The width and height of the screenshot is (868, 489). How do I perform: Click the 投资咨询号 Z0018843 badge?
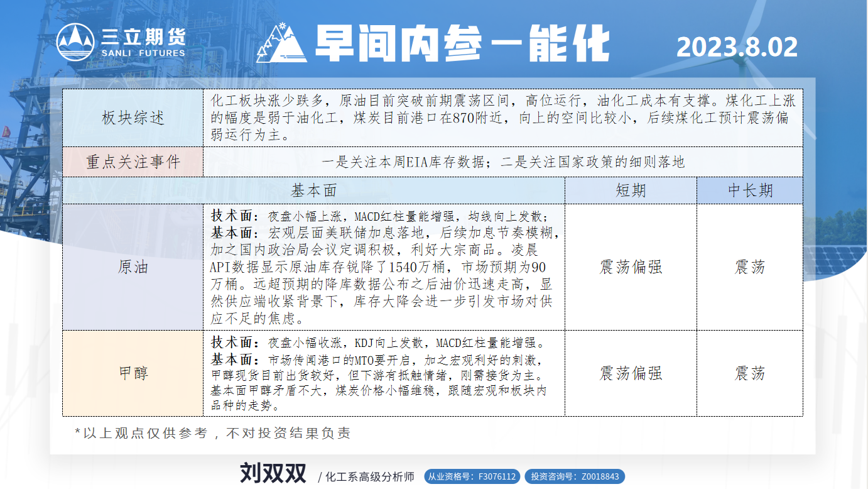pyautogui.click(x=574, y=476)
